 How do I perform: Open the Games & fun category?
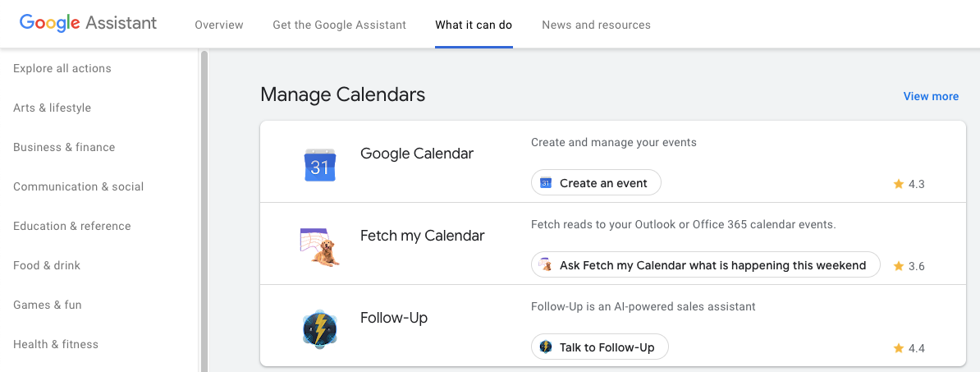click(48, 305)
